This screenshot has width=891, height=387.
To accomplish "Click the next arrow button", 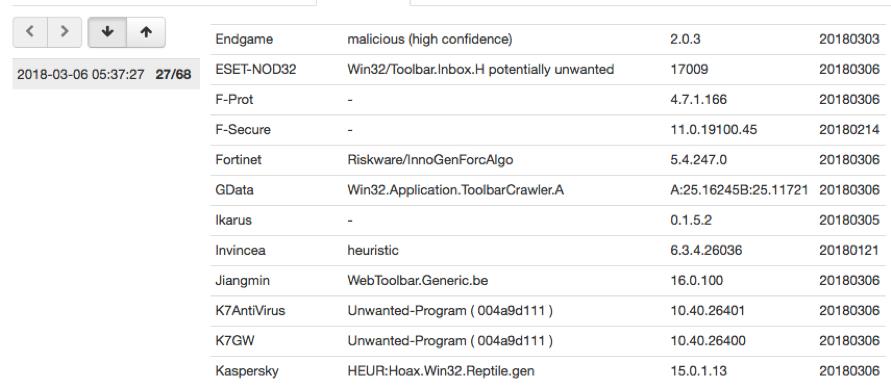I will coord(65,32).
